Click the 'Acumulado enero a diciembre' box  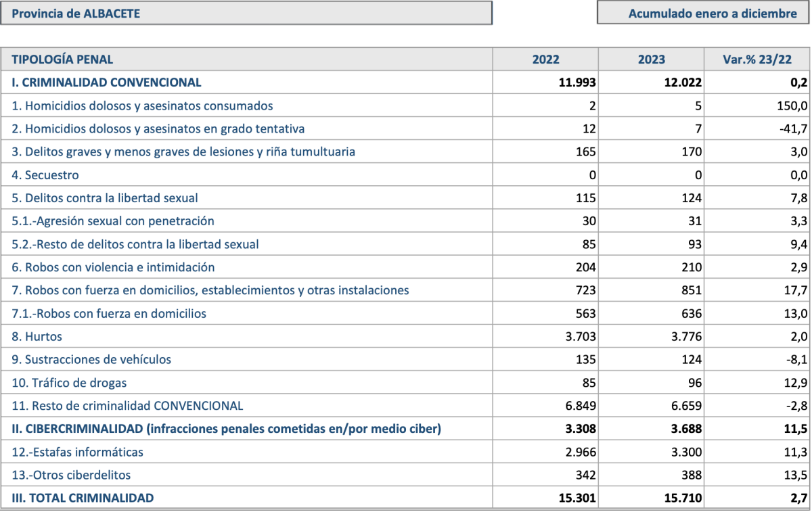point(704,13)
